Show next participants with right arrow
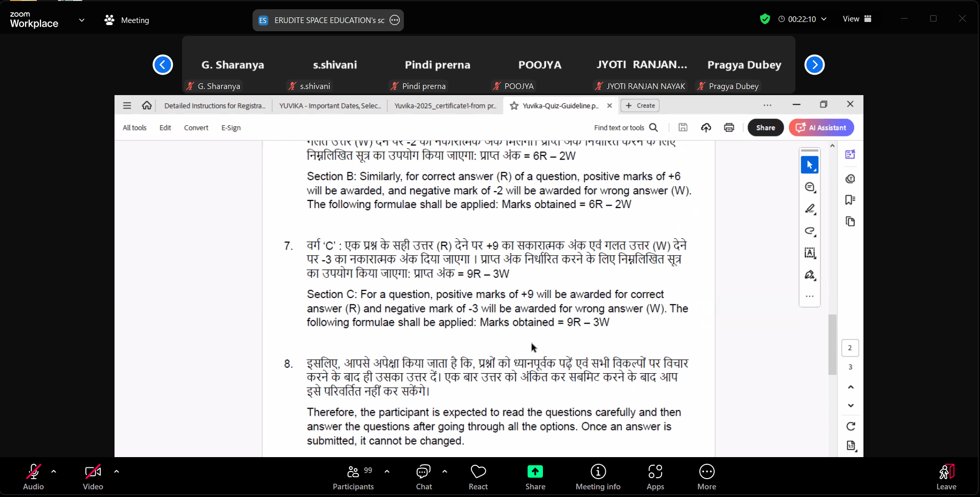 (814, 65)
